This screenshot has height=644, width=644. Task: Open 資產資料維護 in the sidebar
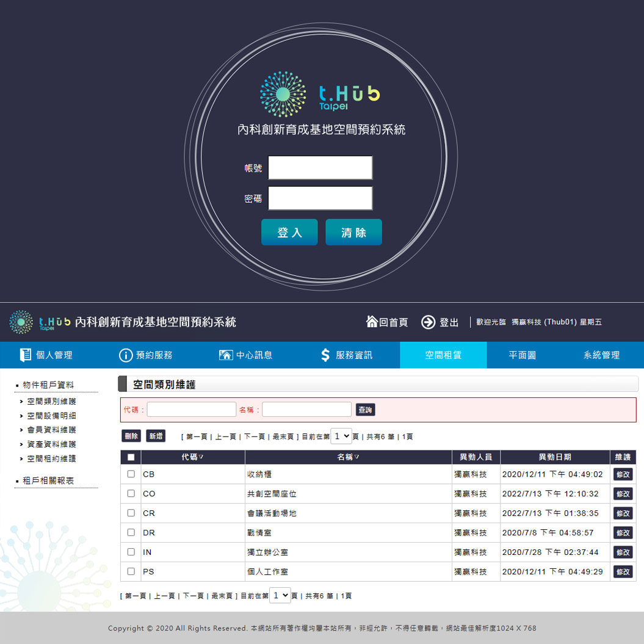point(51,444)
